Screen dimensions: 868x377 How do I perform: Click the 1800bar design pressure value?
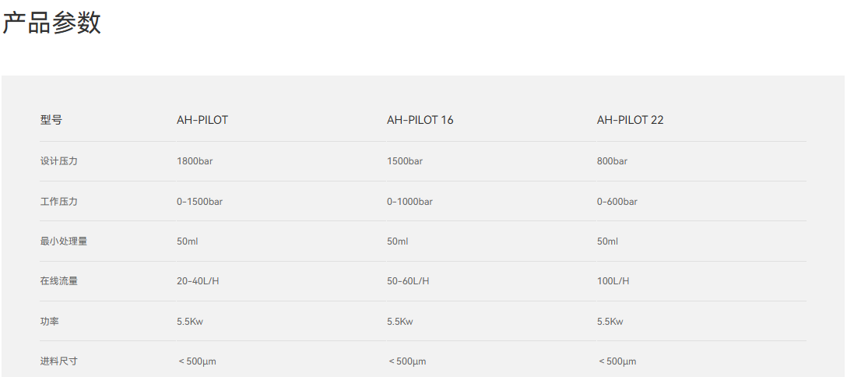[195, 161]
